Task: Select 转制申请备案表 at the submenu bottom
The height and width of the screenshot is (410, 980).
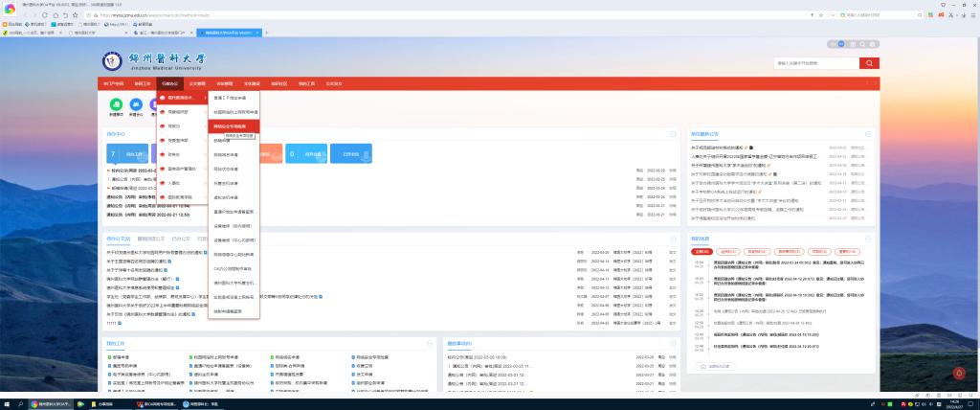Action: click(234, 311)
